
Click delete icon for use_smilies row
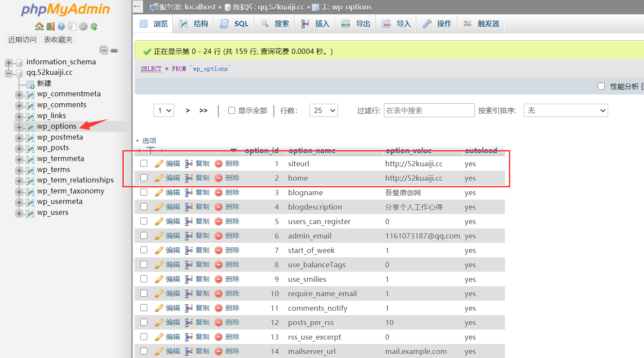[x=219, y=279]
